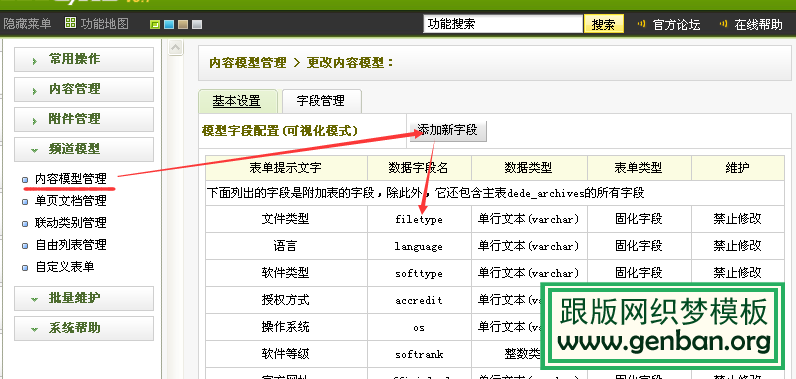This screenshot has height=379, width=796.
Task: Click the 语言 cell
Action: pos(286,247)
